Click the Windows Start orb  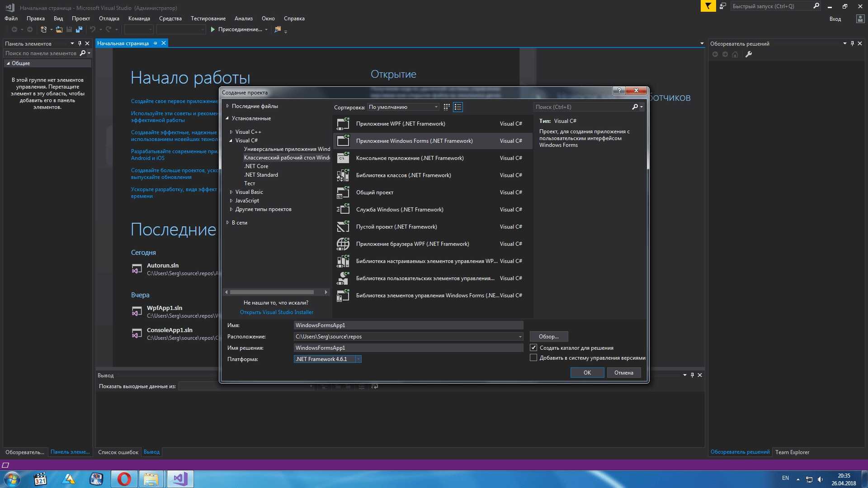pyautogui.click(x=12, y=479)
